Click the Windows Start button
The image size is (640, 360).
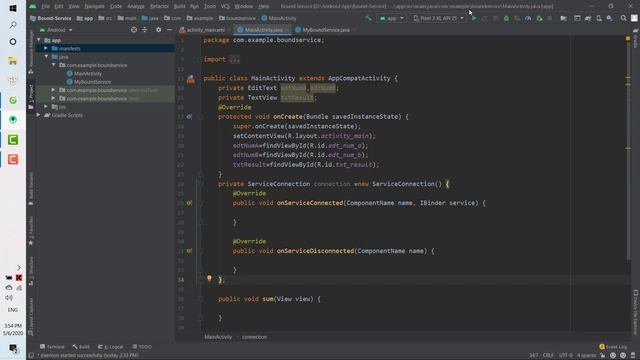point(13,8)
